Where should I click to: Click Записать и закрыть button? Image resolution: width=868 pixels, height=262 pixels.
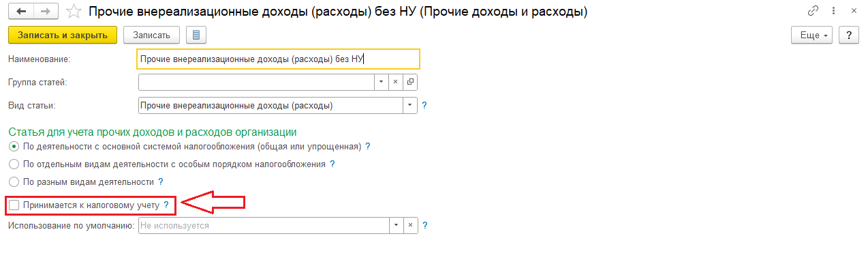(x=63, y=35)
